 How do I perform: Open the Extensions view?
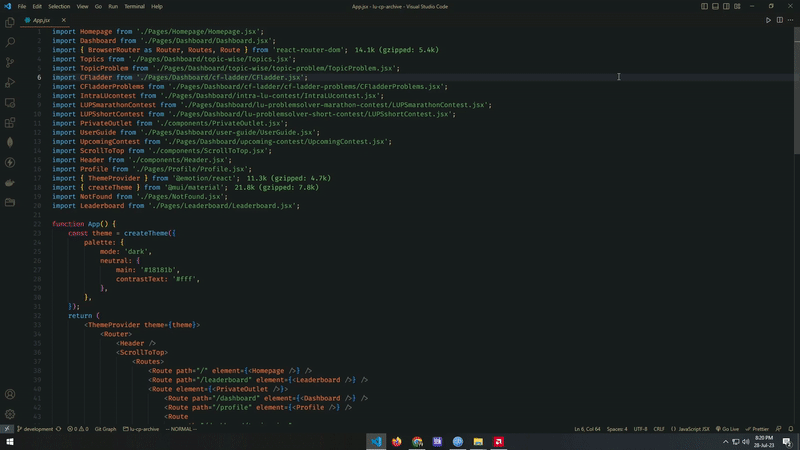click(x=10, y=122)
